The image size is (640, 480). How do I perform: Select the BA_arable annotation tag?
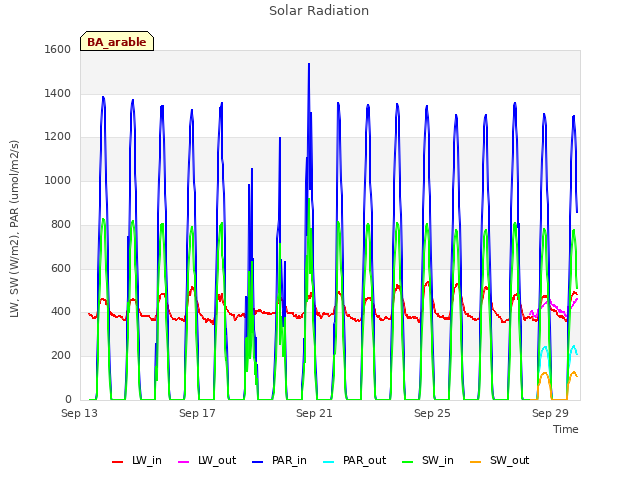pos(117,41)
